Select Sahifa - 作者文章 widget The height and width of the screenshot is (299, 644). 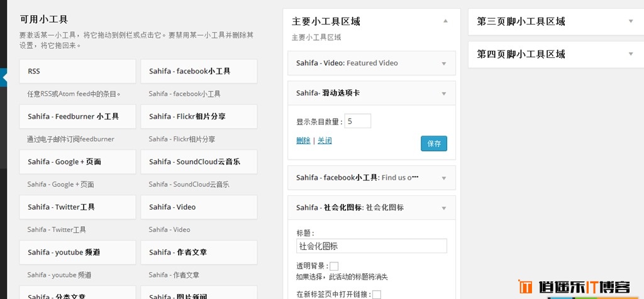[x=199, y=253]
